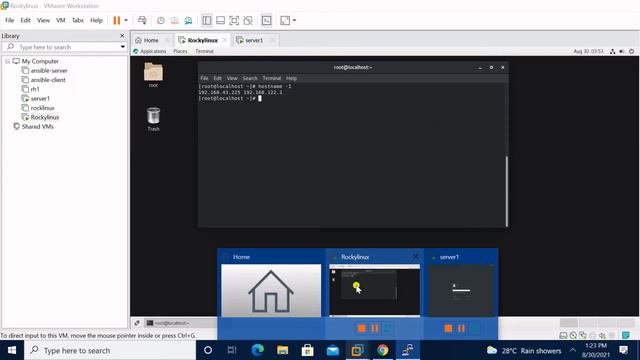Pause server1 VM from thumbnail bar
Viewport: 640px width, 360px height.
pyautogui.click(x=461, y=328)
